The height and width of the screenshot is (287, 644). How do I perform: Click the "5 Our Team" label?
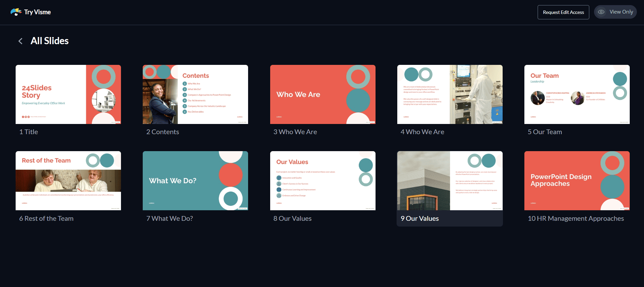(545, 132)
